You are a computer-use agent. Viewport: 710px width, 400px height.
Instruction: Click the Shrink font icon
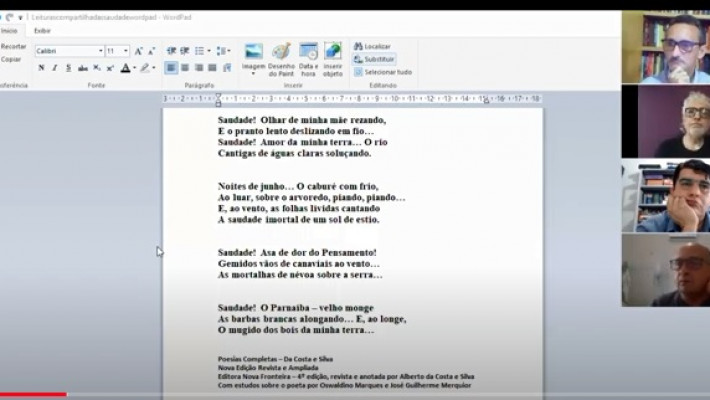152,51
